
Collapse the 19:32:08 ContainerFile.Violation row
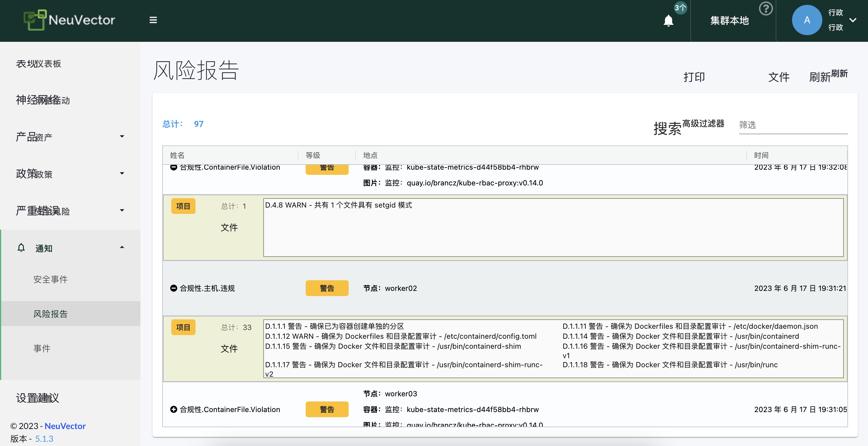(173, 167)
